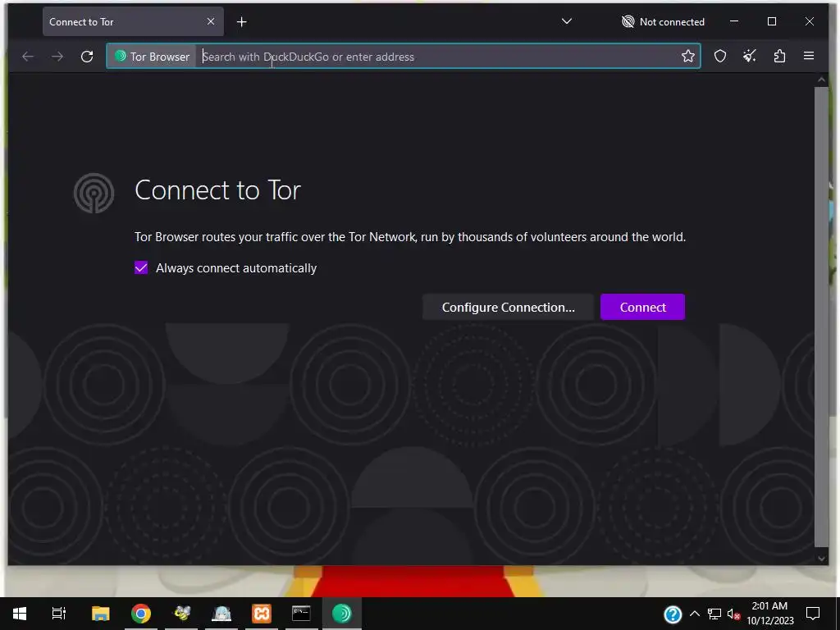Maximize the Tor Browser window
Viewport: 840px width, 630px height.
(772, 21)
